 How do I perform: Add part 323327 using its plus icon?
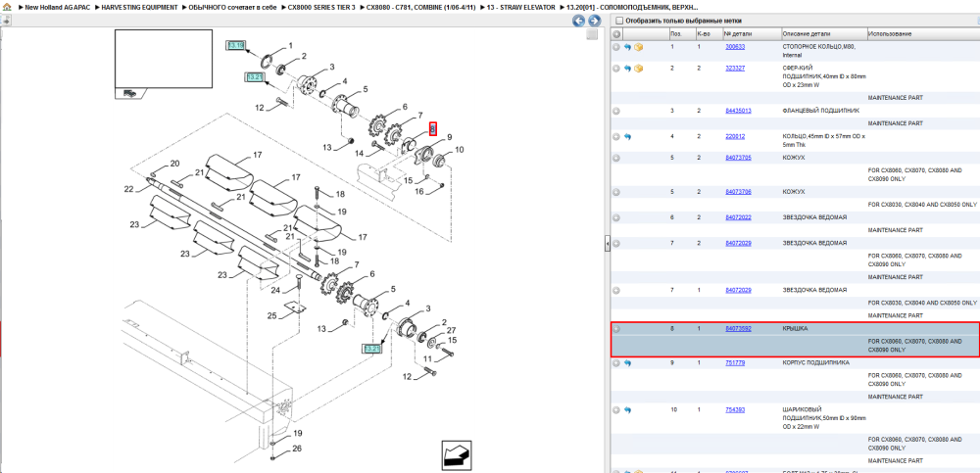(616, 69)
